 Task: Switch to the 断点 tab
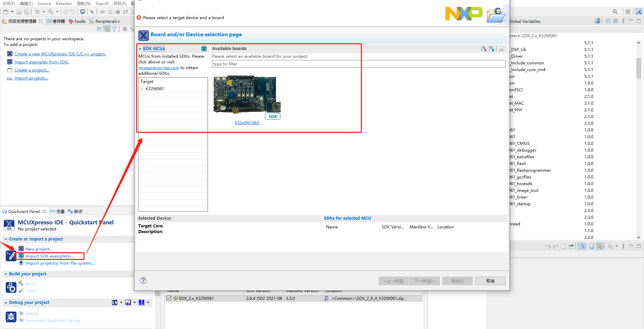click(x=75, y=211)
